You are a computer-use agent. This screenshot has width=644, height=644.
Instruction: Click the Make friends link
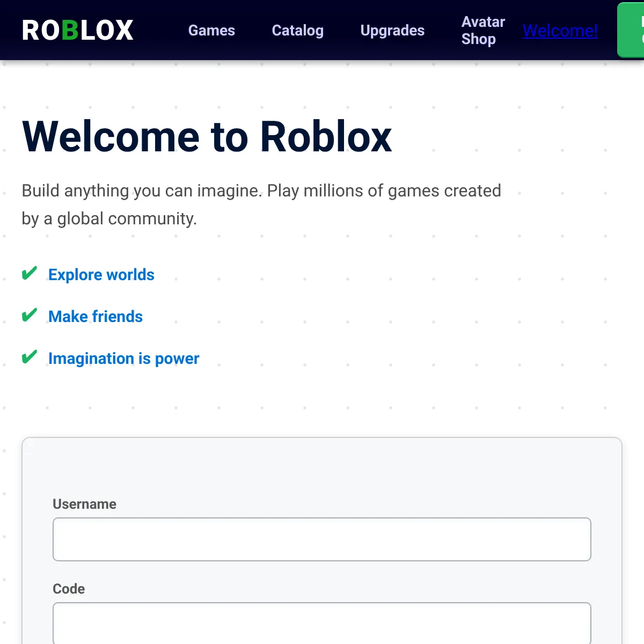pyautogui.click(x=96, y=317)
